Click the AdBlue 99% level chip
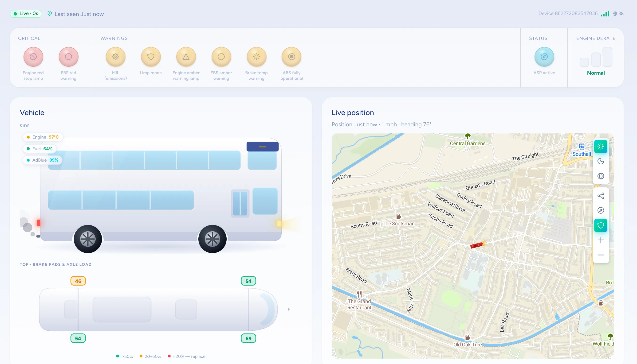637x364 pixels. 43,160
